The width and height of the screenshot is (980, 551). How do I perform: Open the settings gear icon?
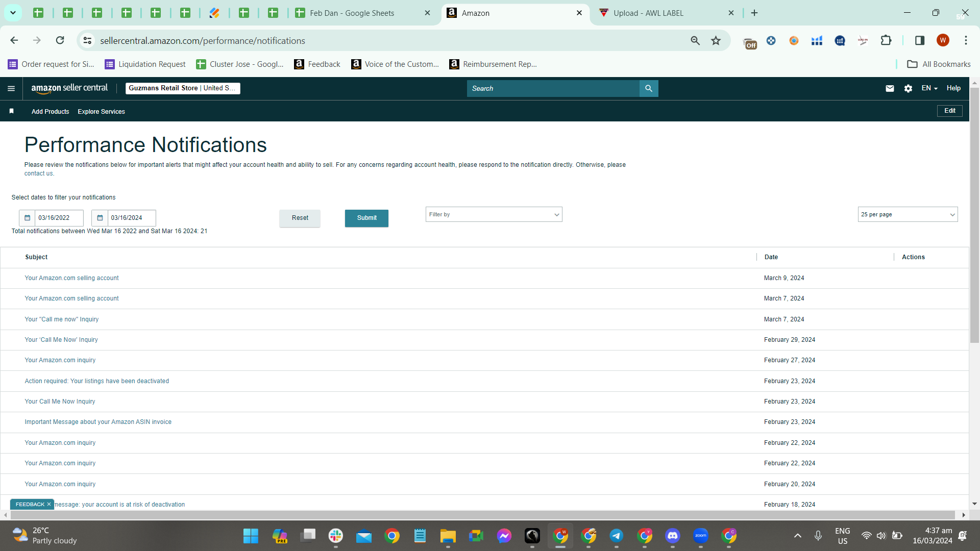pos(908,88)
